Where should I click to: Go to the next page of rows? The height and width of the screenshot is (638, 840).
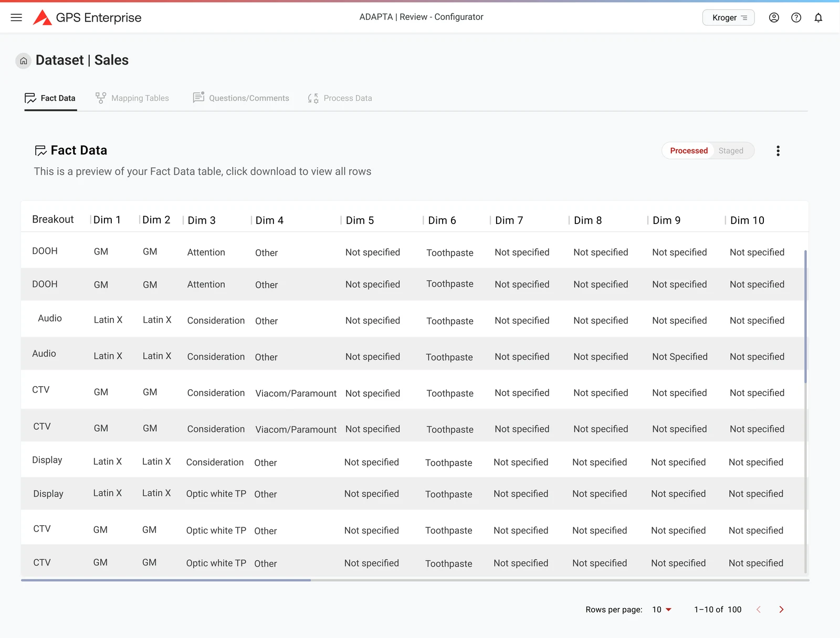coord(781,609)
